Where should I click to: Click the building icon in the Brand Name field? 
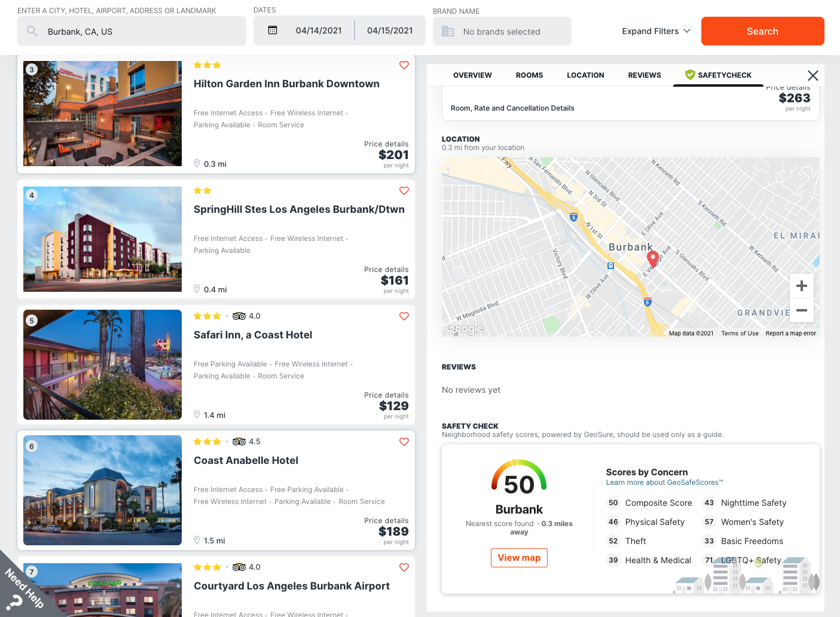pos(447,30)
